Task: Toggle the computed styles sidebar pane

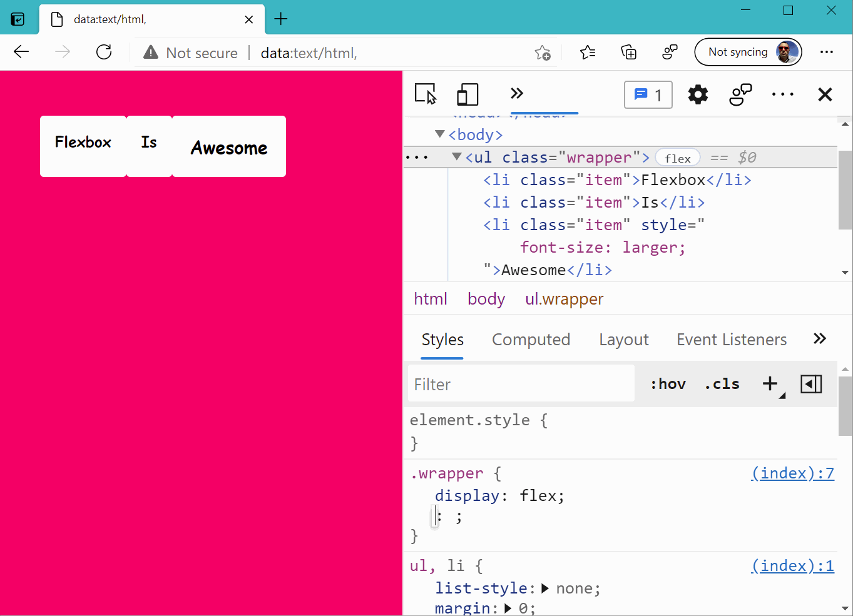Action: 811,384
